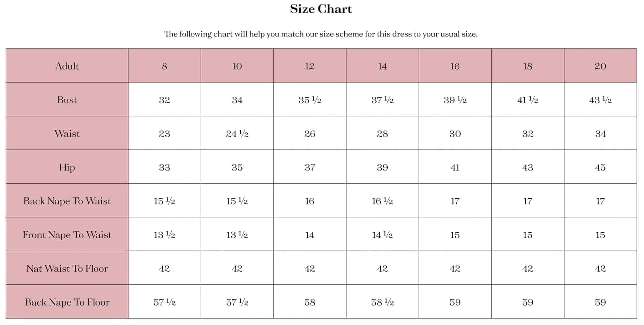This screenshot has width=644, height=325.
Task: Select the Waist row label
Action: coord(67,133)
